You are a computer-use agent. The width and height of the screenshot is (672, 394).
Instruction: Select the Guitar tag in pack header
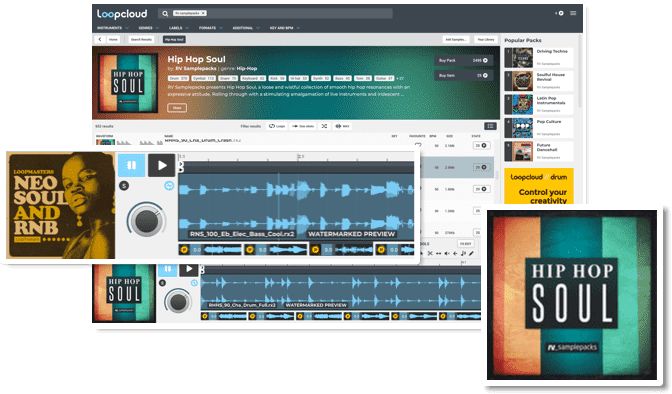click(x=384, y=78)
